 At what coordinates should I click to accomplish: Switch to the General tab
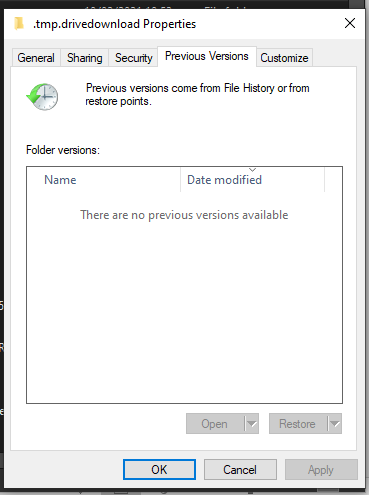(x=36, y=58)
